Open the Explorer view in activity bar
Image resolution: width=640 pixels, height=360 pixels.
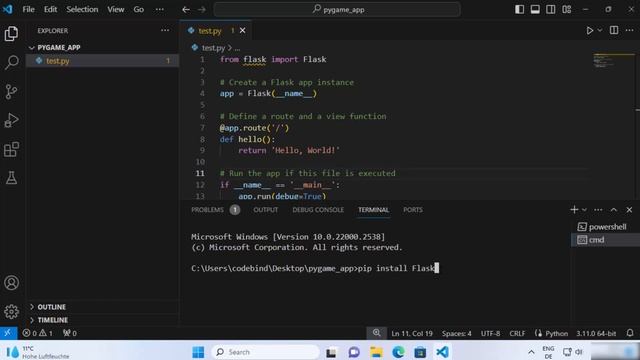tap(11, 33)
